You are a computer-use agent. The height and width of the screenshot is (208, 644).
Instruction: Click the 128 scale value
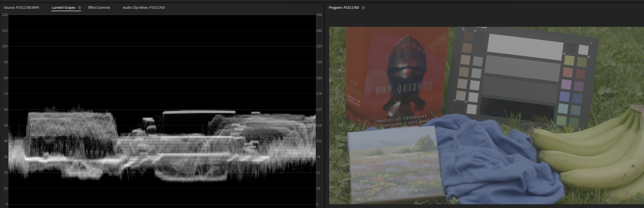pos(319,125)
